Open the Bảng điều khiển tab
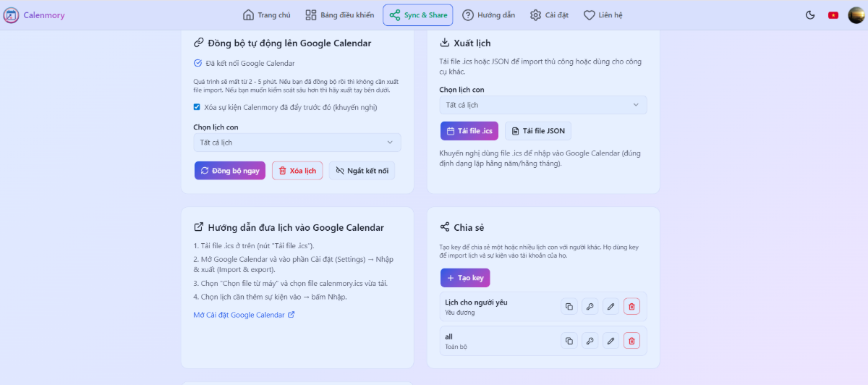This screenshot has height=385, width=868. tap(340, 15)
